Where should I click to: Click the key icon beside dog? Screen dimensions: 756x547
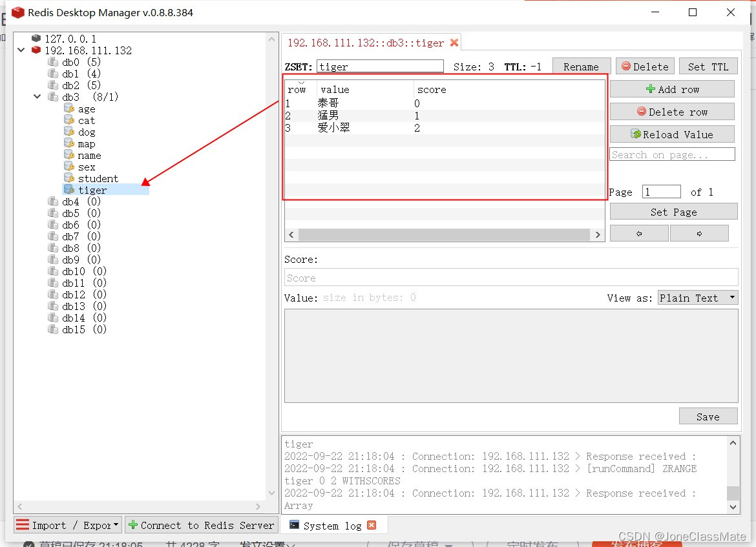[x=69, y=132]
